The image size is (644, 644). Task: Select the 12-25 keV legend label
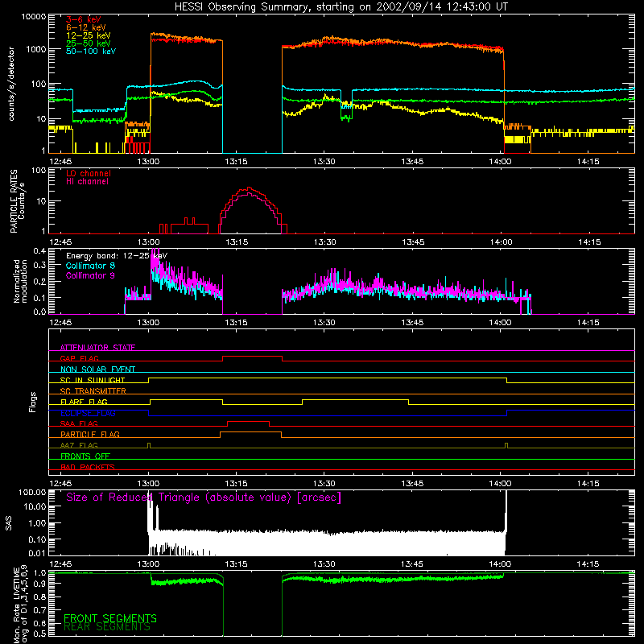[x=89, y=35]
